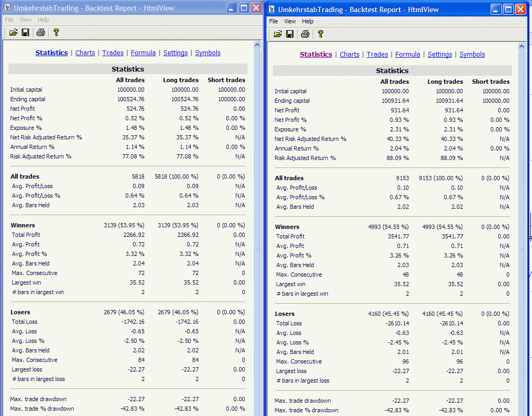The width and height of the screenshot is (532, 416).
Task: Open Help menu in right window
Action: pyautogui.click(x=308, y=21)
